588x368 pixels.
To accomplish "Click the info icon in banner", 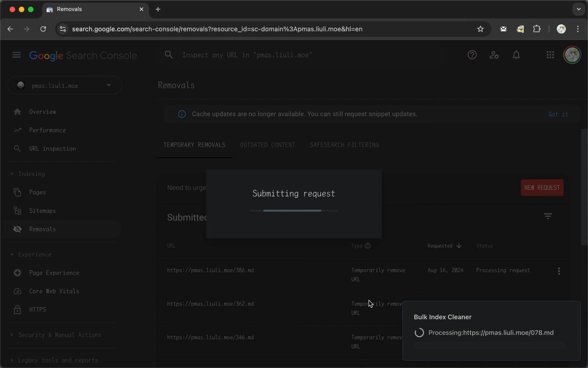I will point(182,114).
